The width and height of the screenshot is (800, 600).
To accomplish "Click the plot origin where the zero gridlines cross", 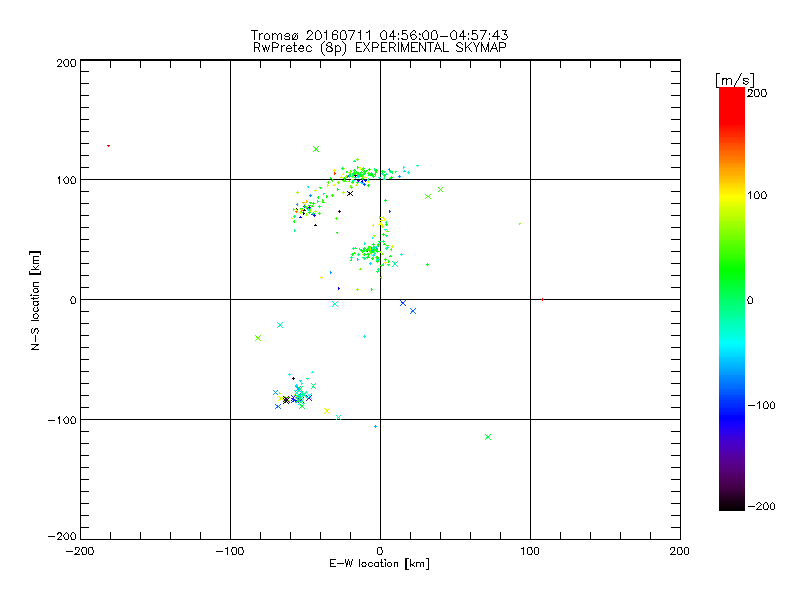I will point(380,299).
